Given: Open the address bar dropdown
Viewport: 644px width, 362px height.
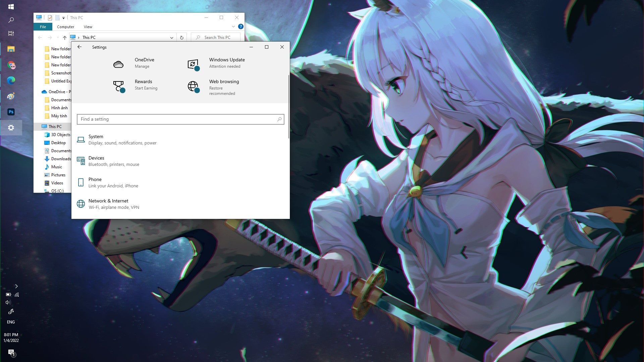Looking at the screenshot, I should tap(172, 37).
